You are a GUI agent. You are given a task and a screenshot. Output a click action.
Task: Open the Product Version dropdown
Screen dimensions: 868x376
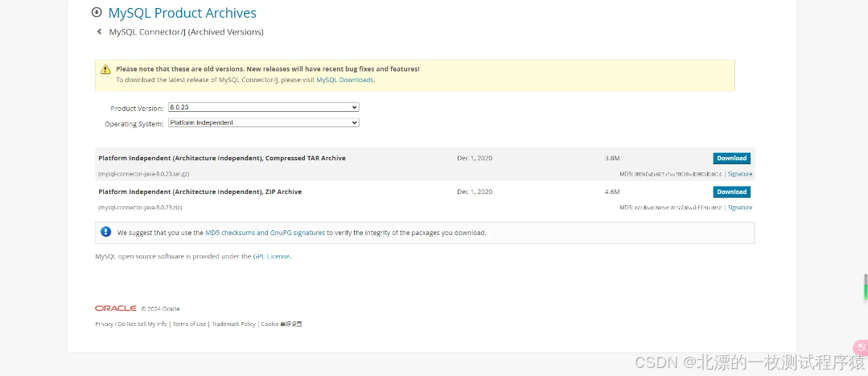pos(264,107)
